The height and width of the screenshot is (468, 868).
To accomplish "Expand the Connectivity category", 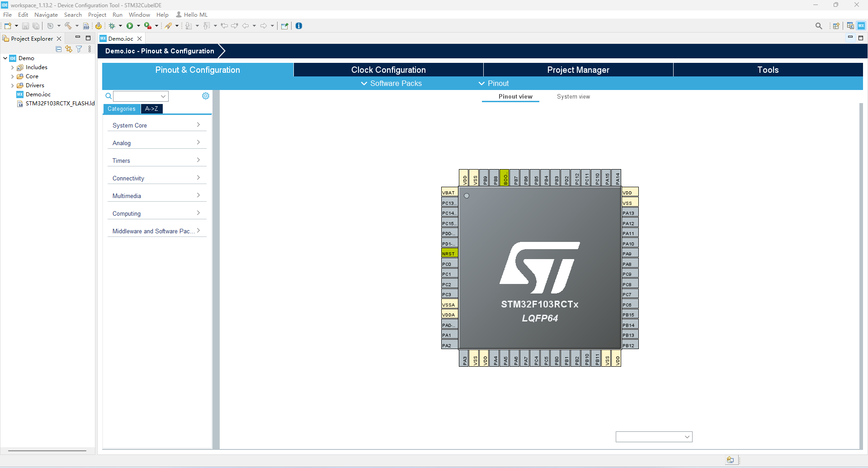I will pyautogui.click(x=157, y=178).
